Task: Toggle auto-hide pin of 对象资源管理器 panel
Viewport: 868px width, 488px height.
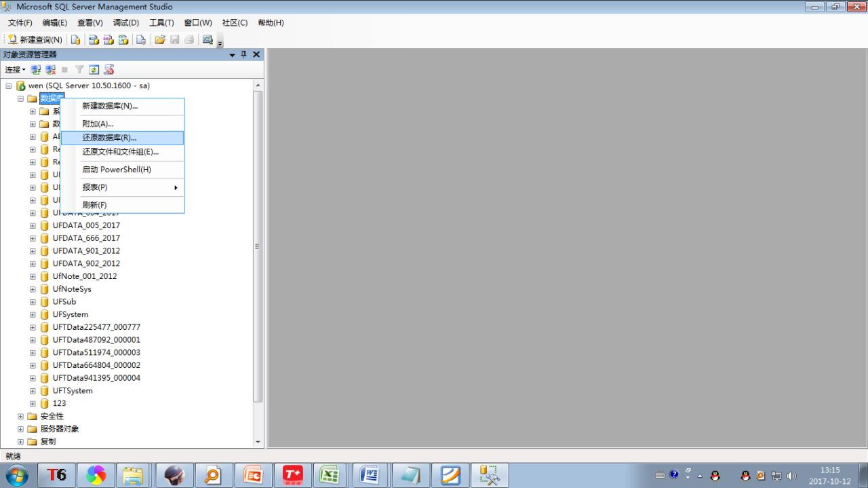Action: [244, 55]
